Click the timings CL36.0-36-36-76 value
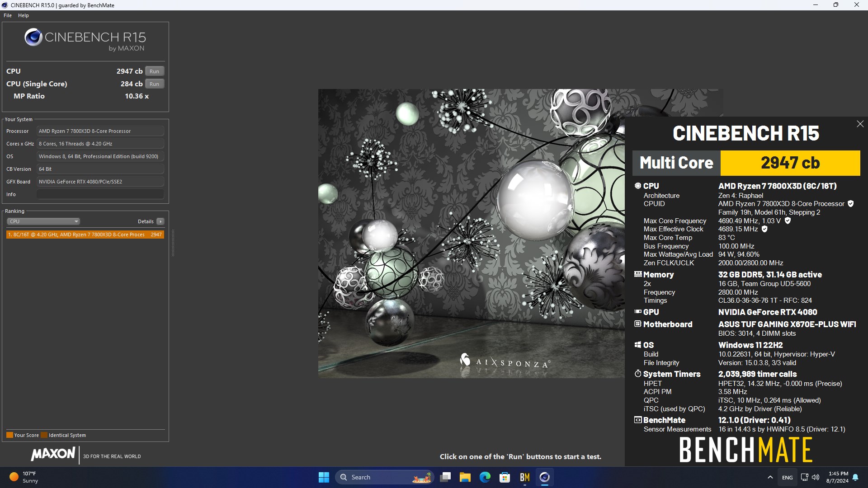 [x=765, y=300]
